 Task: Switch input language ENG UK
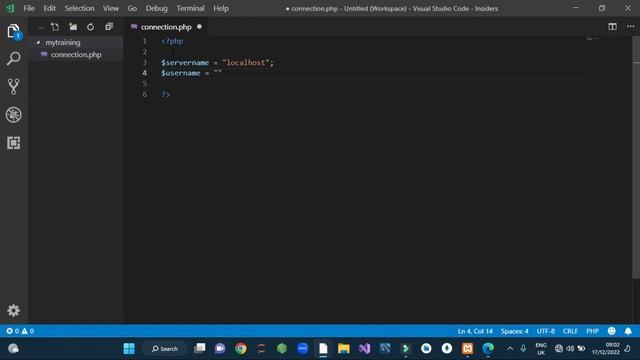pyautogui.click(x=541, y=349)
